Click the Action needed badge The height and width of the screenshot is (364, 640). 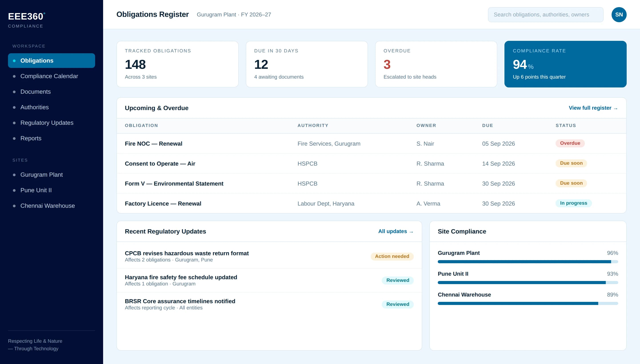[392, 256]
